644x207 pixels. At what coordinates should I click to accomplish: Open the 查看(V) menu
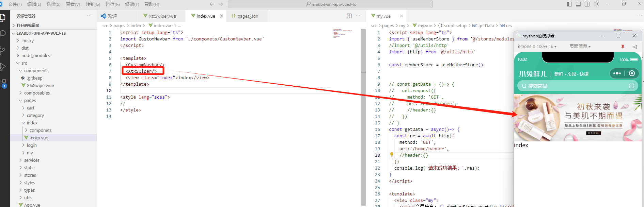point(73,4)
